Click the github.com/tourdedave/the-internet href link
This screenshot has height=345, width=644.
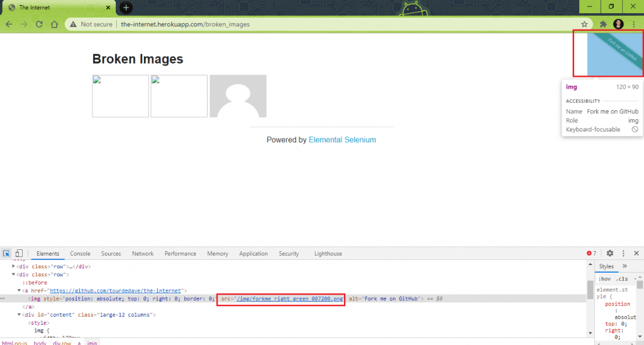tap(116, 291)
